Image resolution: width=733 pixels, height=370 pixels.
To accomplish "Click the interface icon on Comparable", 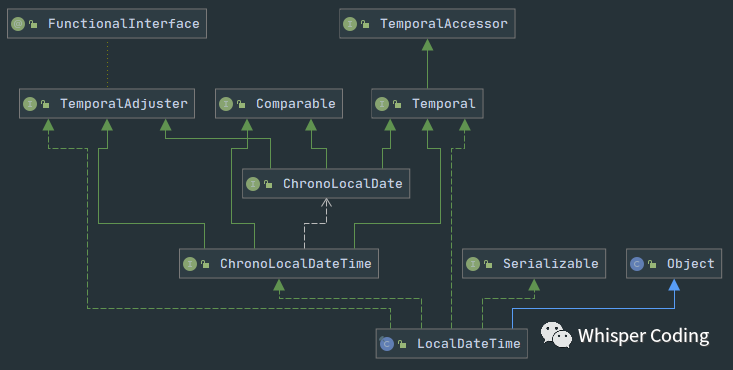I will click(x=226, y=104).
